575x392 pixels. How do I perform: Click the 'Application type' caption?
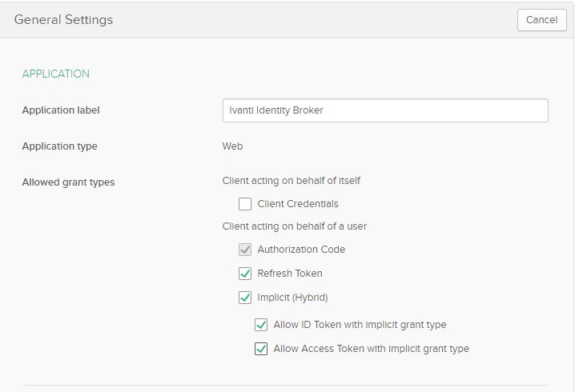pyautogui.click(x=60, y=146)
